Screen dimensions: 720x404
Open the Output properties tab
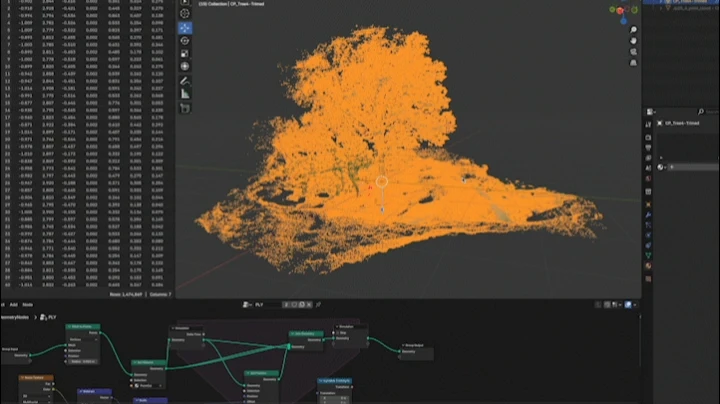click(648, 148)
